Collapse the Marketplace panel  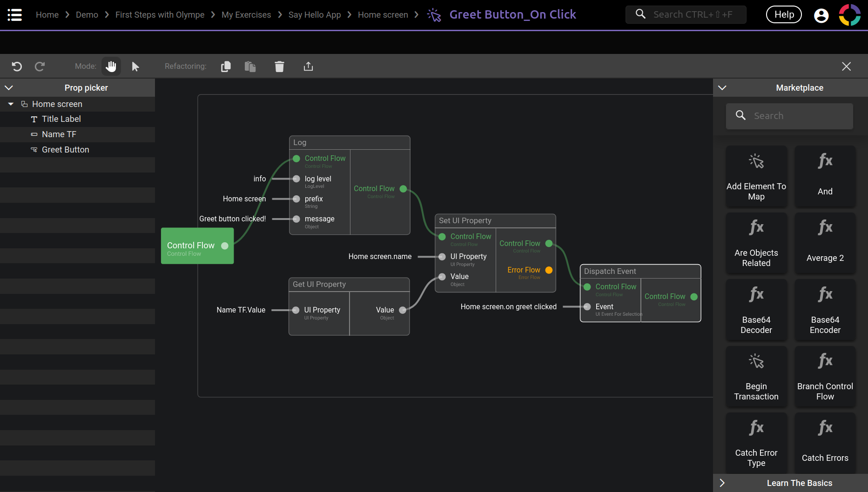[722, 87]
